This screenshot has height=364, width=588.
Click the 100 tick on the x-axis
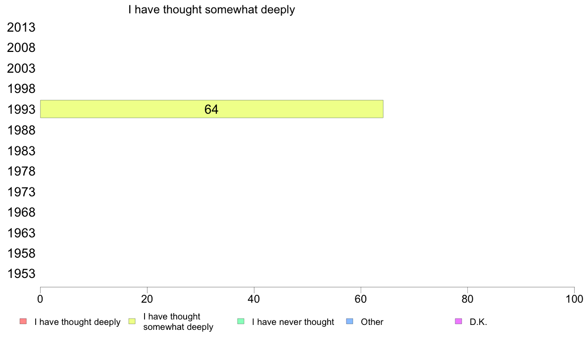pos(574,299)
